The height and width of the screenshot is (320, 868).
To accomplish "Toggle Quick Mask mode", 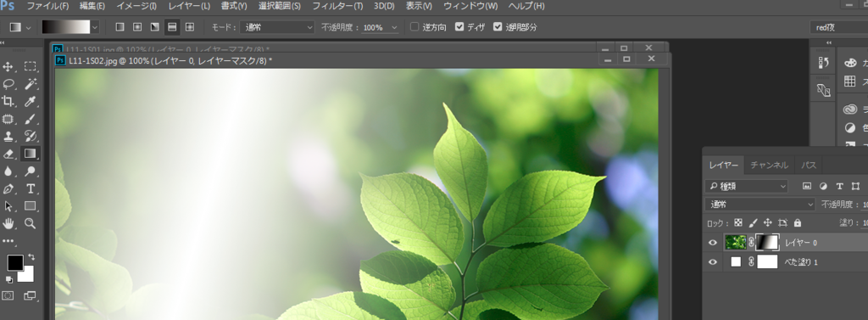I will (8, 295).
